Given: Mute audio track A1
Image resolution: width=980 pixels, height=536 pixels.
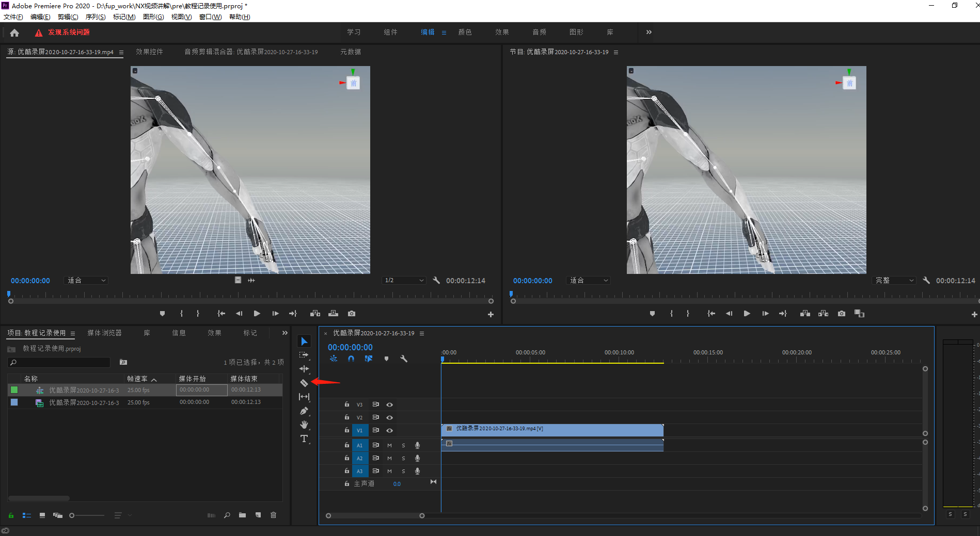Looking at the screenshot, I should (x=389, y=445).
